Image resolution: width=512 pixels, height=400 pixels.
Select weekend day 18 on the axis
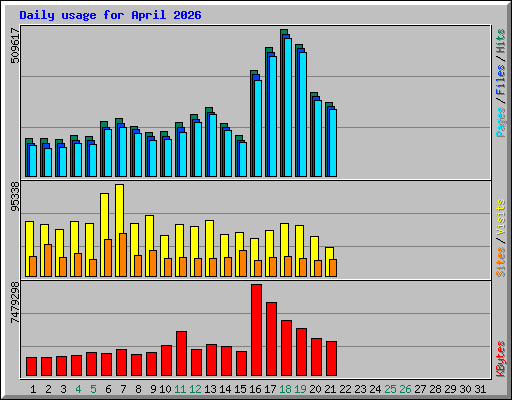(x=285, y=389)
